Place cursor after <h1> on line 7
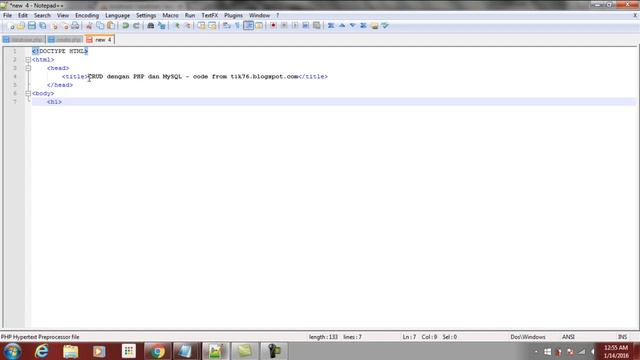 coord(62,102)
